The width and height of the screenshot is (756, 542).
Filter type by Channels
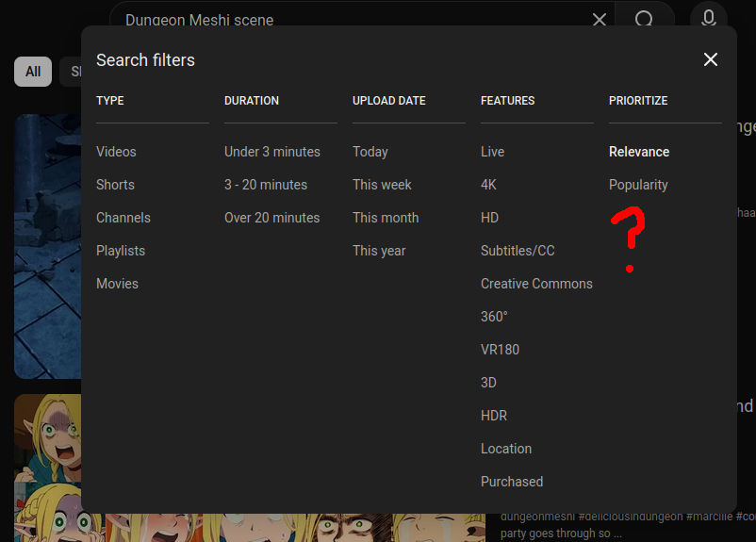pos(123,218)
